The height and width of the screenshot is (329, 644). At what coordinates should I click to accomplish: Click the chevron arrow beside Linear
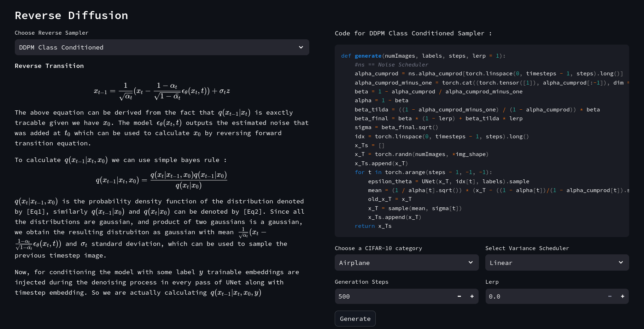(x=621, y=262)
